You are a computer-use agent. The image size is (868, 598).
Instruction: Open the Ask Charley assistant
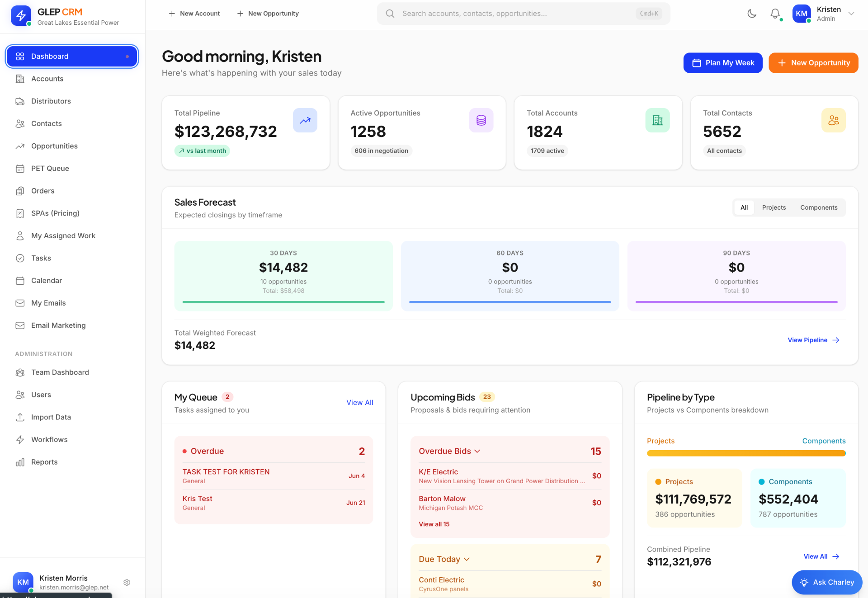point(827,582)
